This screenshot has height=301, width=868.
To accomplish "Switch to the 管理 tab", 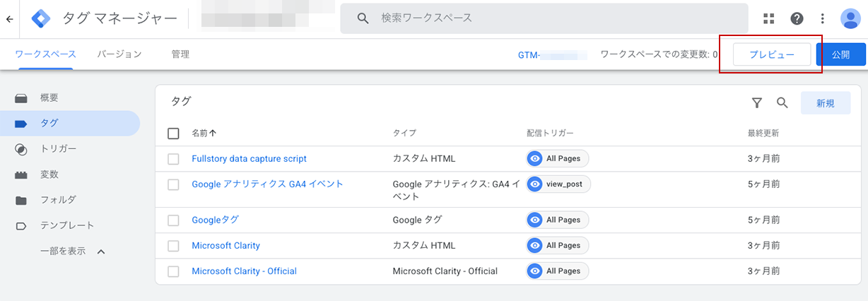I will pyautogui.click(x=180, y=54).
